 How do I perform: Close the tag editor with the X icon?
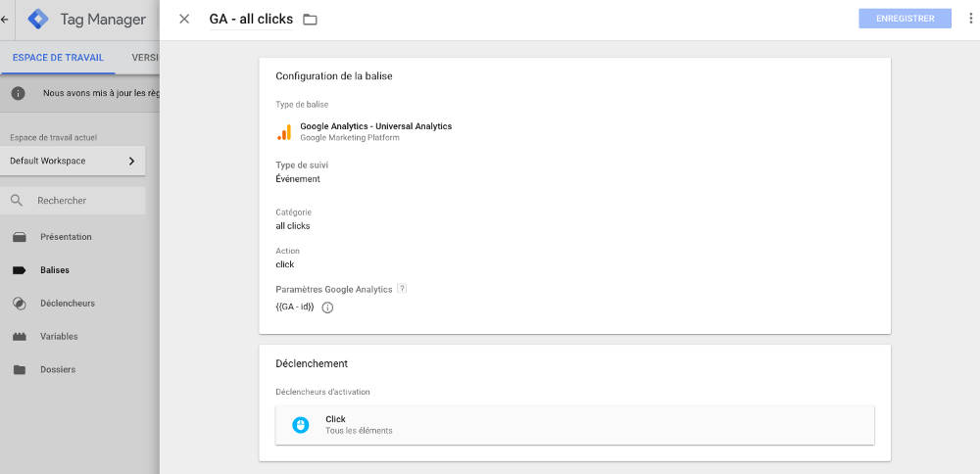tap(184, 19)
